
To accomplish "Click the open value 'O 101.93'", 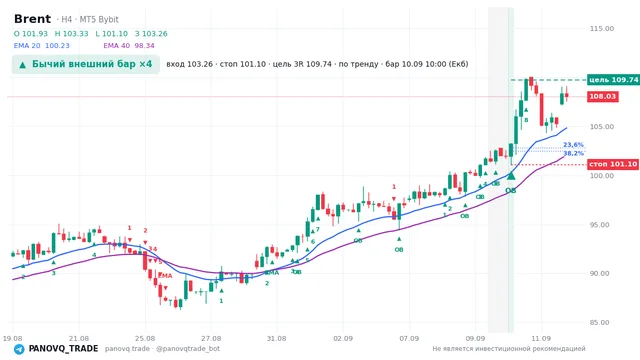I will point(31,33).
